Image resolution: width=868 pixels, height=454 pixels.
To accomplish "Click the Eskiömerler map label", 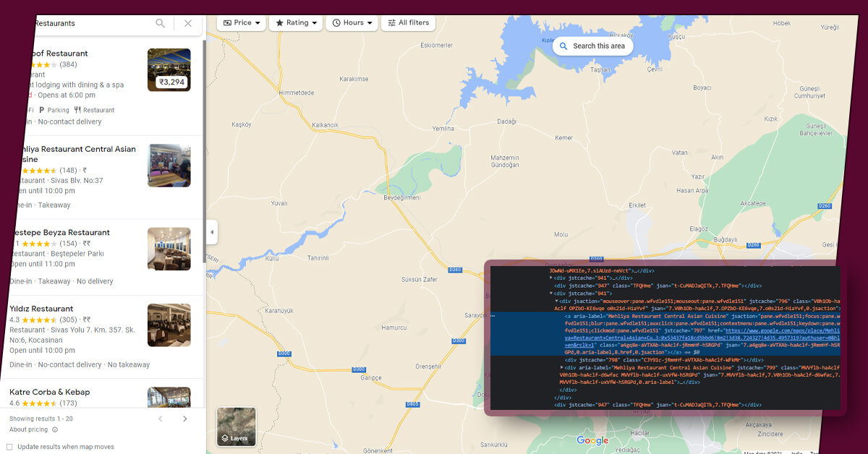I will click(x=435, y=46).
